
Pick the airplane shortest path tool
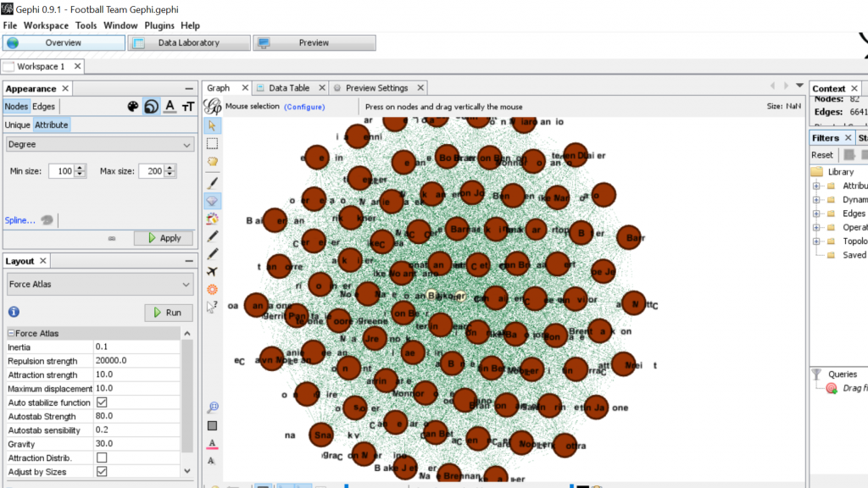pyautogui.click(x=213, y=271)
